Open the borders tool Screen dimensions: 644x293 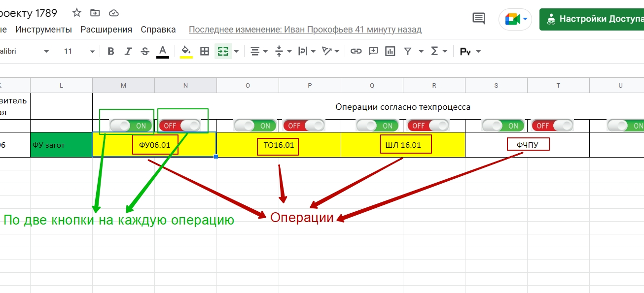(x=205, y=51)
